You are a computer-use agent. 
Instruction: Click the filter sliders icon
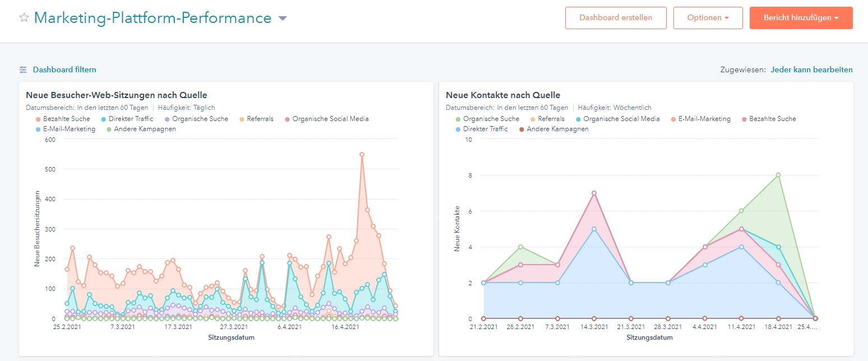tap(23, 70)
